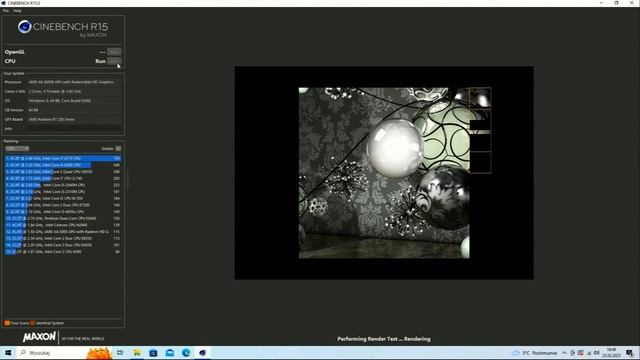Open Microsoft Edge from the taskbar
Viewport: 640px width, 360px height.
(x=186, y=353)
